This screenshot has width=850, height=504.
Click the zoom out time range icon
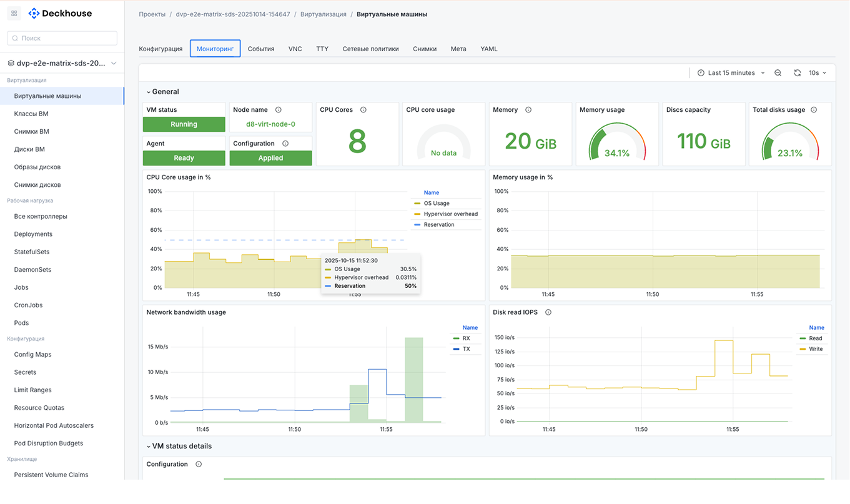[x=778, y=73]
